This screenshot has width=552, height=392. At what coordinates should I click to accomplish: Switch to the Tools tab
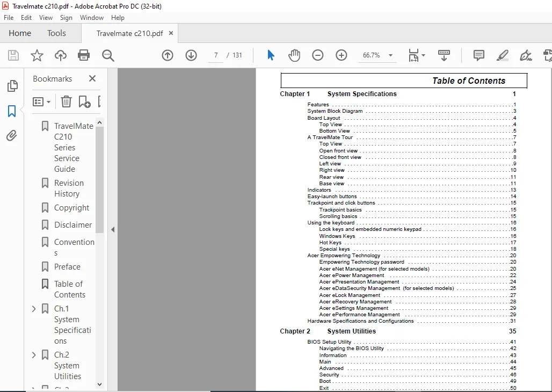pos(57,33)
